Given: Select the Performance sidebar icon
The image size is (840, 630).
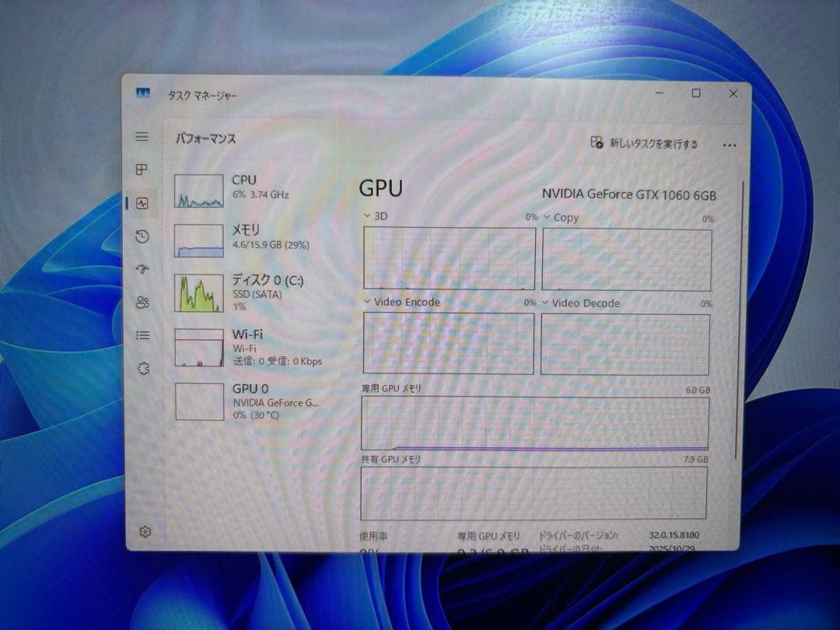Looking at the screenshot, I should 142,203.
